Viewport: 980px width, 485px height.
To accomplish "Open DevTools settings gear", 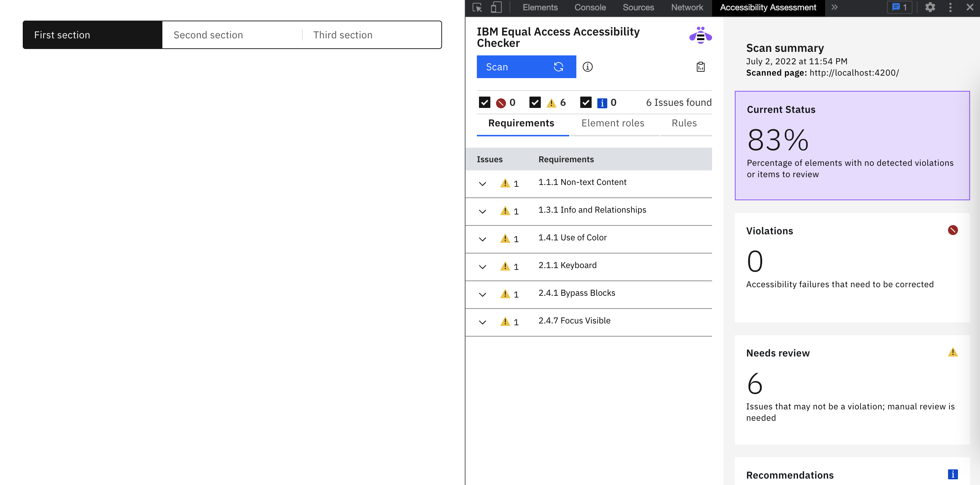I will pos(930,7).
